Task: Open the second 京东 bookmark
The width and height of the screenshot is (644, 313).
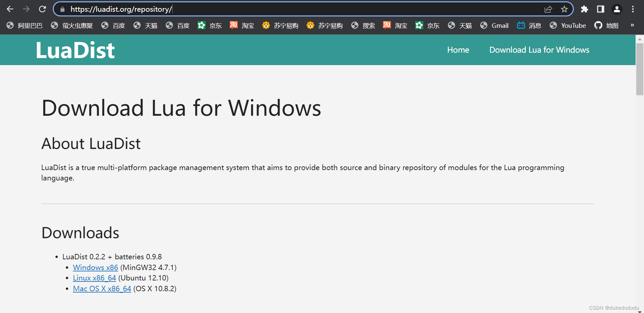Action: [x=428, y=25]
